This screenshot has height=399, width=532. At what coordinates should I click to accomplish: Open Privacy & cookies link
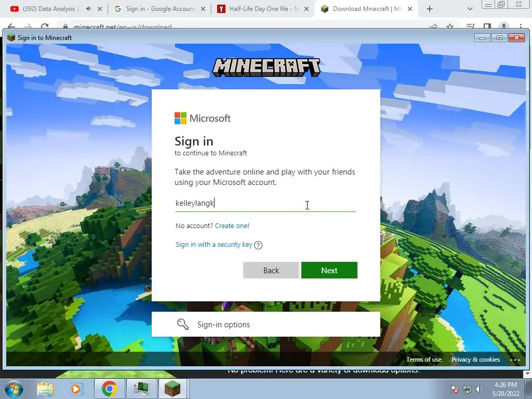click(x=475, y=360)
